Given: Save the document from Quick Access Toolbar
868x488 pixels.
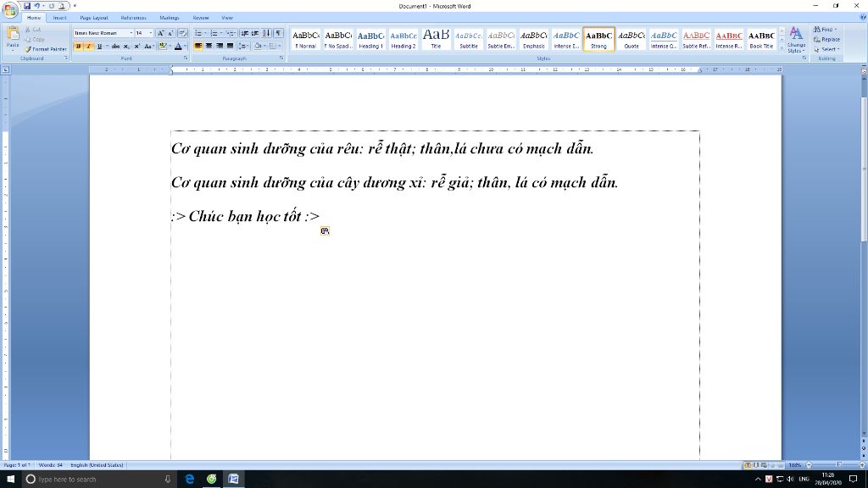Looking at the screenshot, I should [27, 6].
